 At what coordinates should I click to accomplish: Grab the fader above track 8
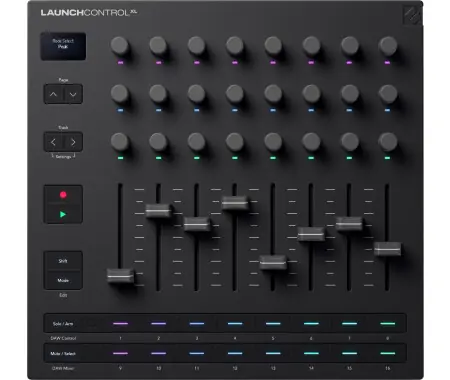(x=387, y=249)
